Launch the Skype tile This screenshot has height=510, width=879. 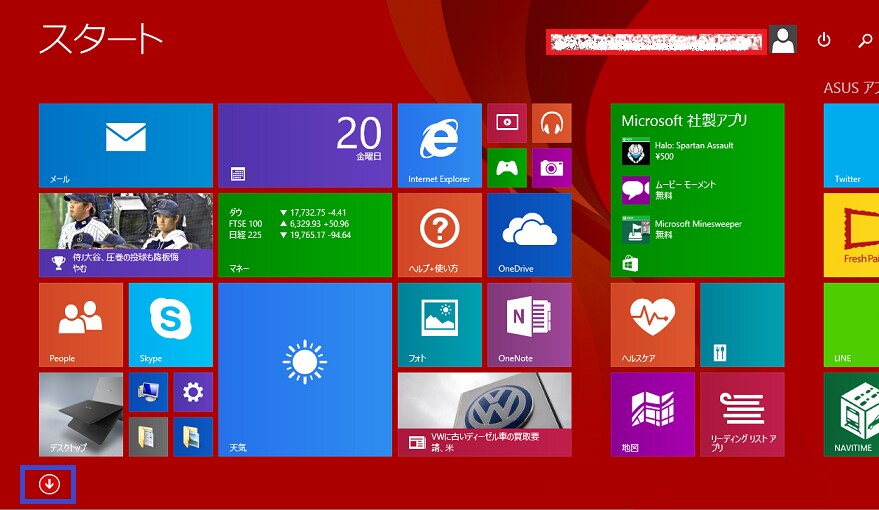click(170, 324)
